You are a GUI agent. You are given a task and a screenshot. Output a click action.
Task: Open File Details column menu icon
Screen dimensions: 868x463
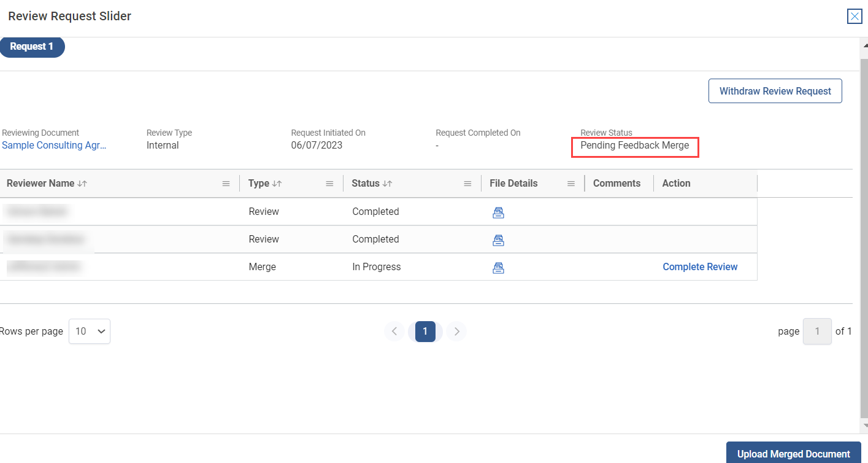pyautogui.click(x=571, y=184)
